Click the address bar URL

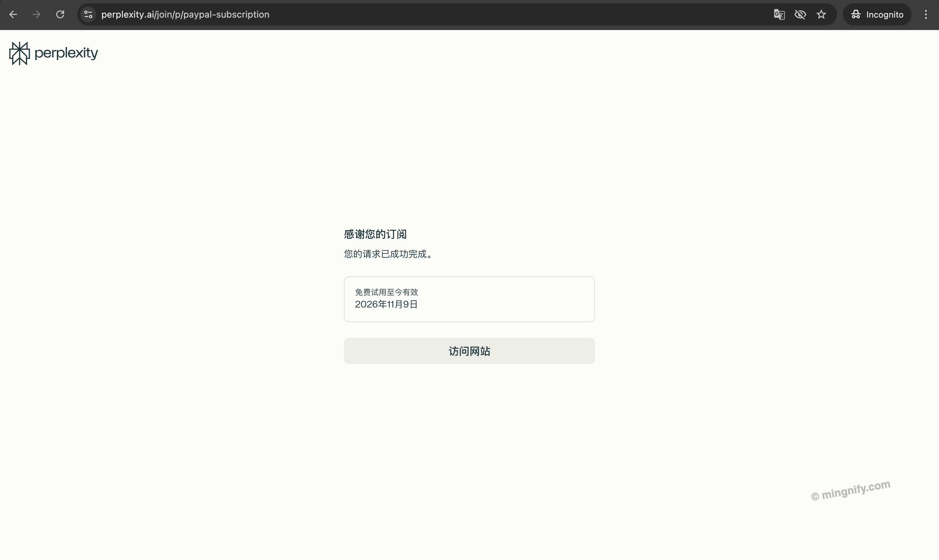tap(185, 14)
